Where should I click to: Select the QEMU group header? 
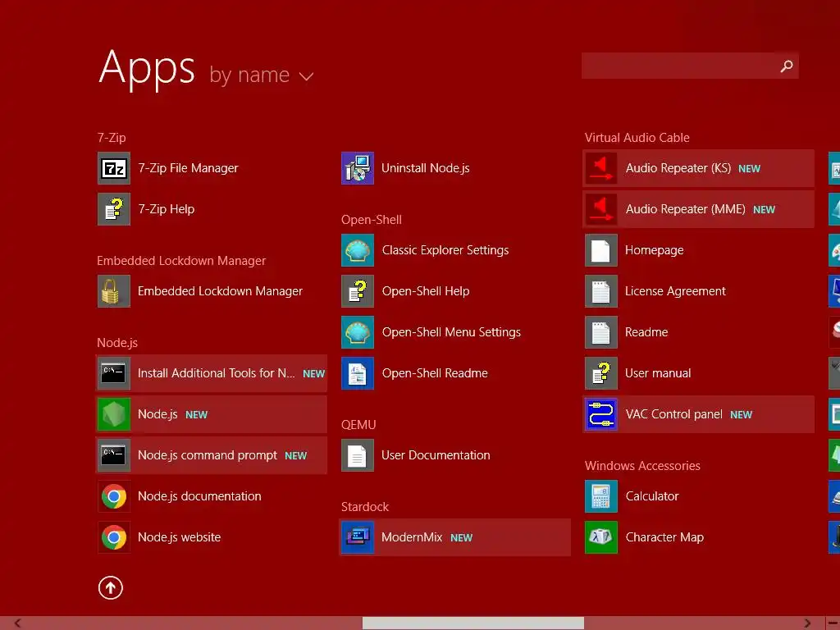(358, 425)
